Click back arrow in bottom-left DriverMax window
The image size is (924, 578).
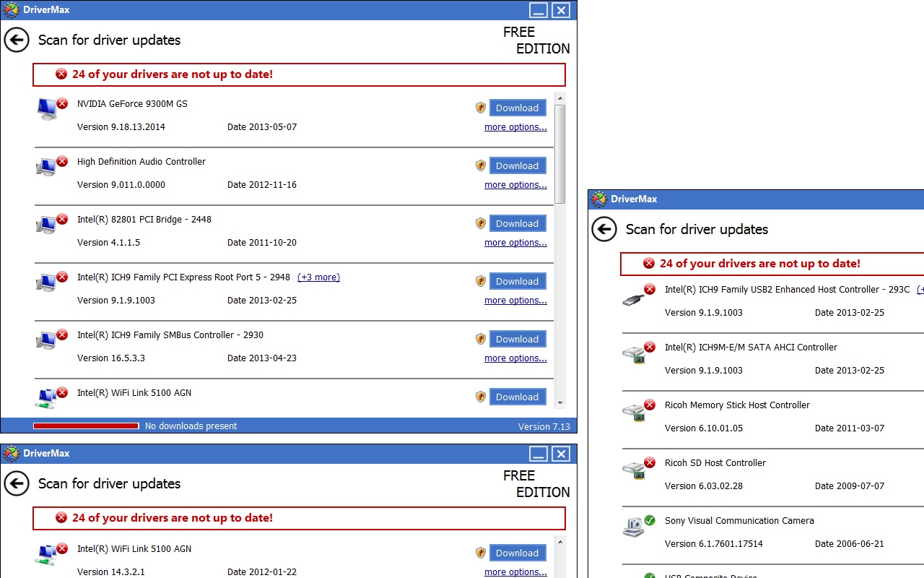17,483
